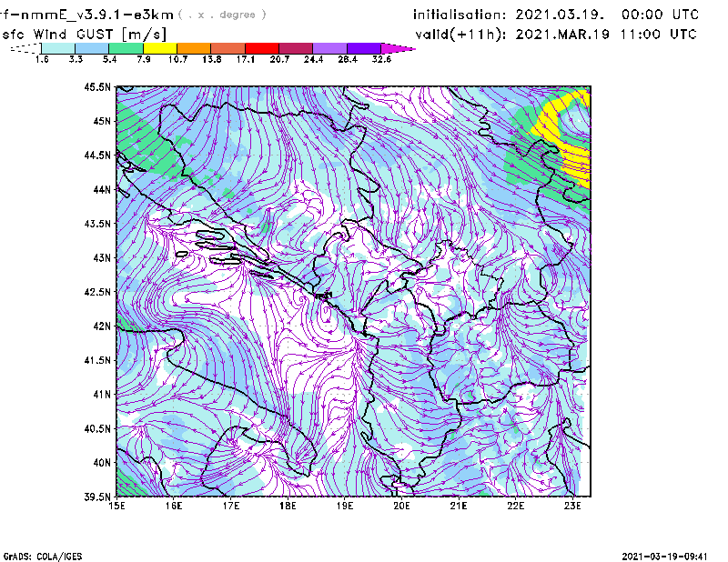Select the 17E longitude label
Image resolution: width=728 pixels, height=562 pixels.
click(x=231, y=506)
